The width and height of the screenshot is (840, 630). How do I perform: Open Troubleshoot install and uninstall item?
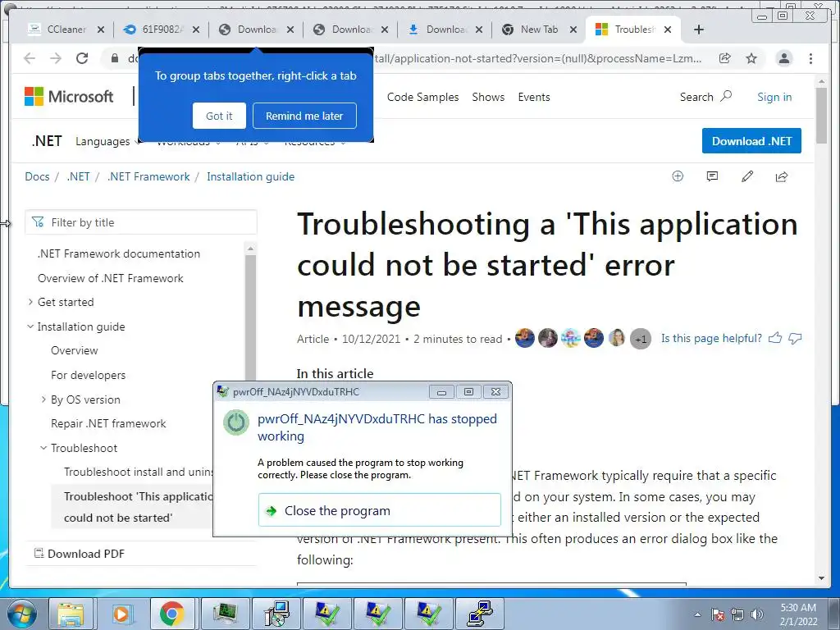[138, 472]
